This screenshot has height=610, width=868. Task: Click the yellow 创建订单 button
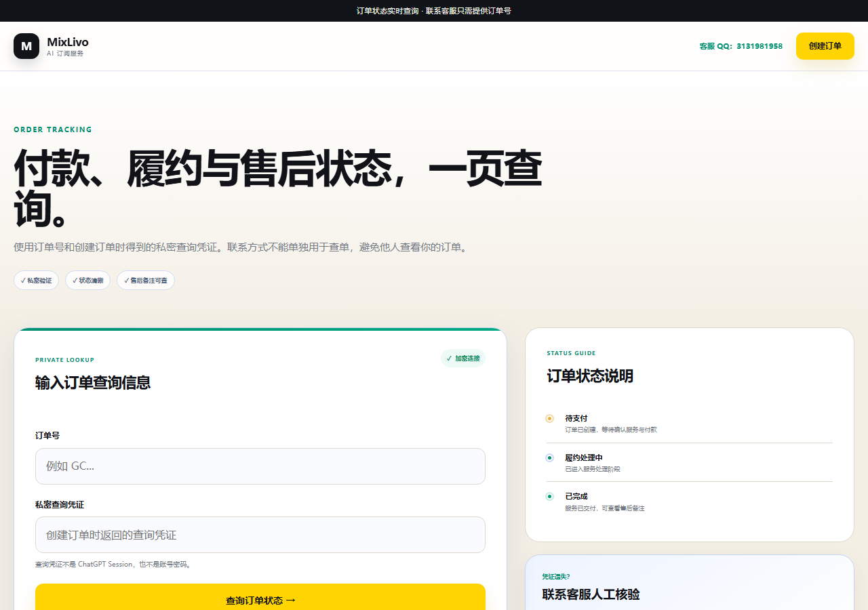[825, 46]
